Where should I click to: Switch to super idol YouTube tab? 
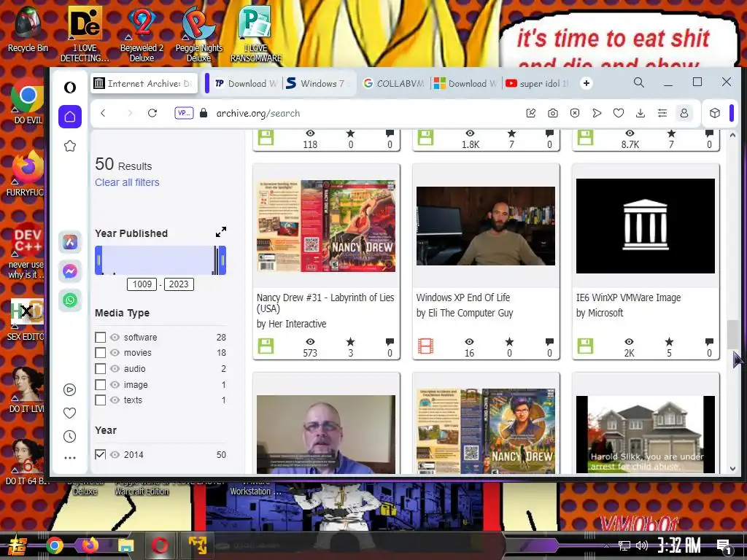538,83
